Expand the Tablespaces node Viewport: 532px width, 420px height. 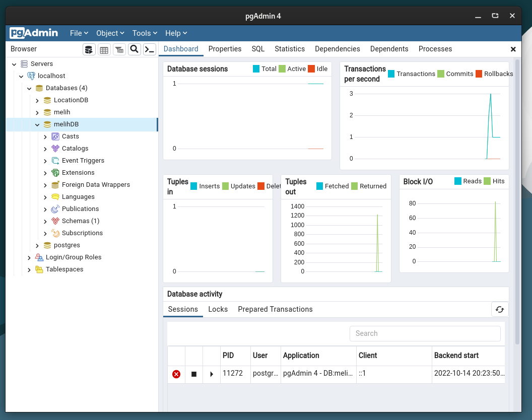[x=29, y=270]
